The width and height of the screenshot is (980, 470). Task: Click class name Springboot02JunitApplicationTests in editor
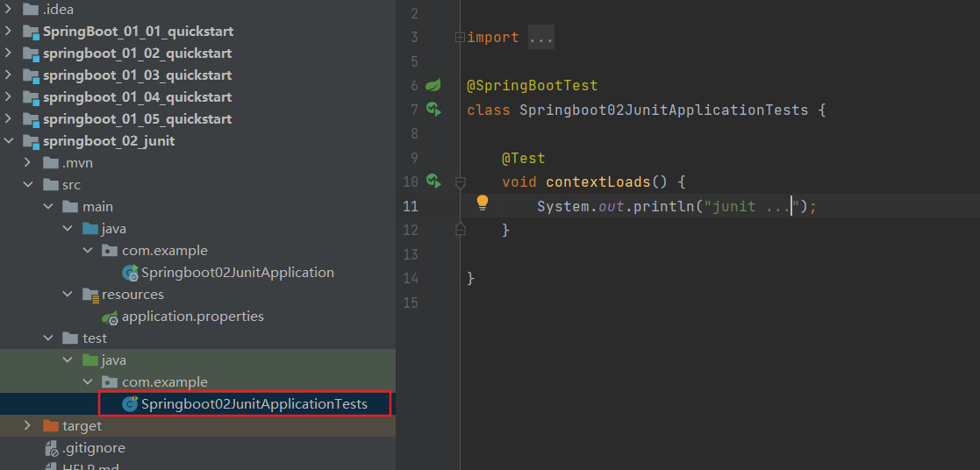click(x=664, y=110)
